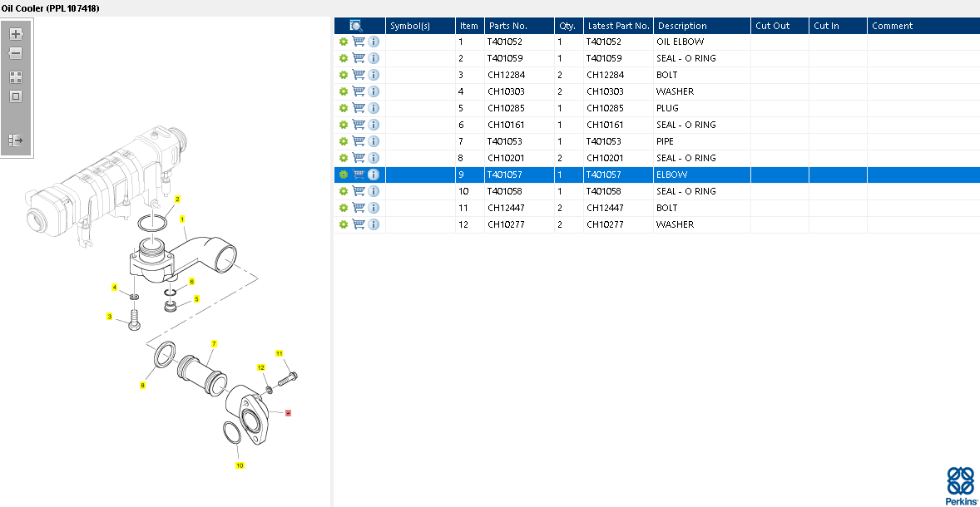The height and width of the screenshot is (507, 980).
Task: Click green gear icon for CH10285 PLUG
Action: click(x=343, y=108)
